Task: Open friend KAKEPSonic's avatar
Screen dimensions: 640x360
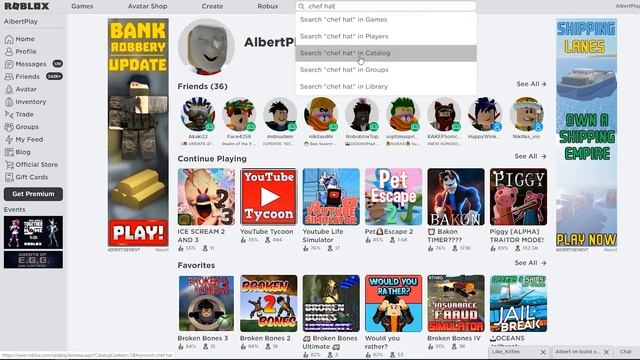Action: click(444, 114)
